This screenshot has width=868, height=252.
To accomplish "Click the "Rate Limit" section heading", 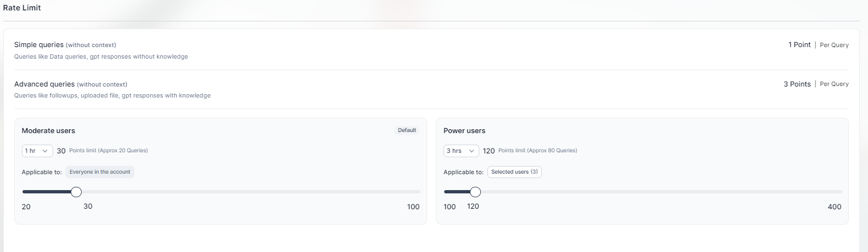I will tap(22, 8).
